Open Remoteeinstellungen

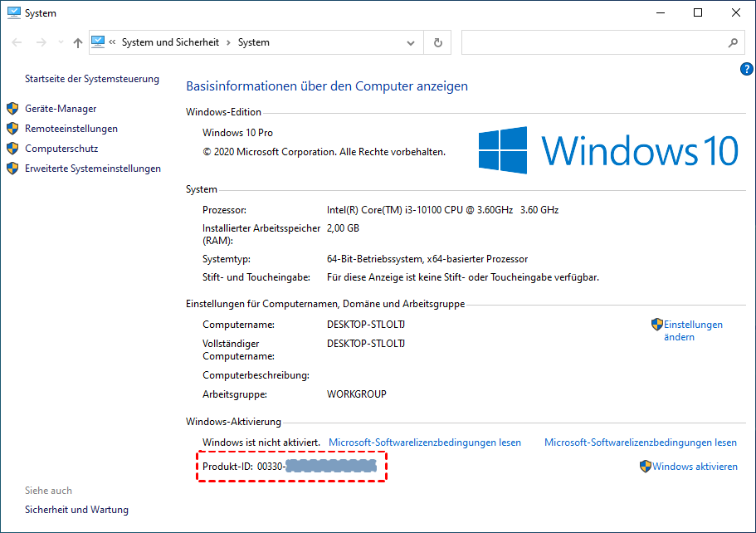point(71,129)
